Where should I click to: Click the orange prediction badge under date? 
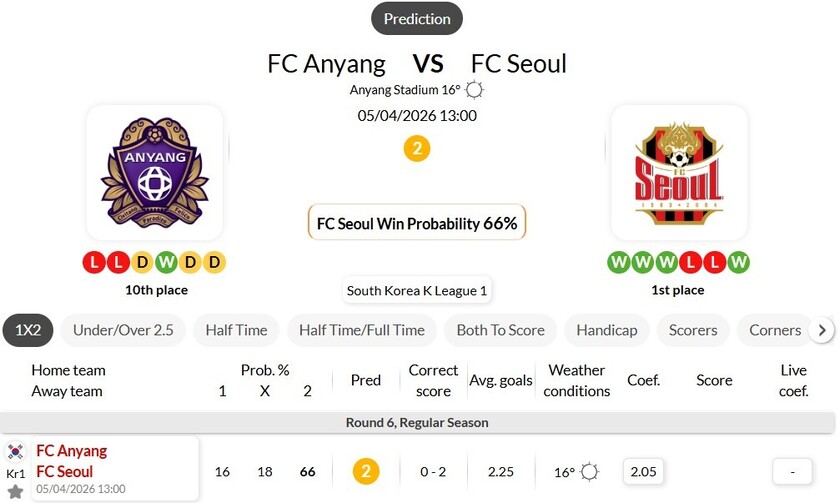(417, 149)
